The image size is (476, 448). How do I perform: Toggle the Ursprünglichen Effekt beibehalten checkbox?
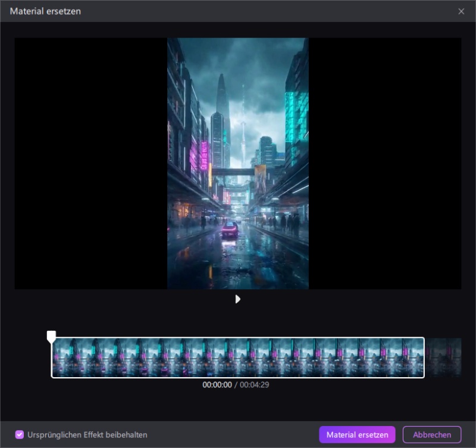[x=20, y=435]
